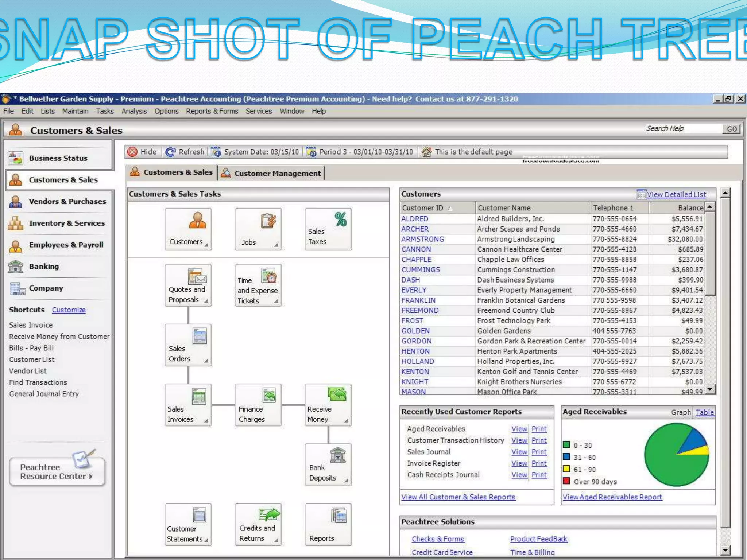The height and width of the screenshot is (560, 747).
Task: Click the green 0 - 30 legend swatch
Action: click(x=566, y=445)
